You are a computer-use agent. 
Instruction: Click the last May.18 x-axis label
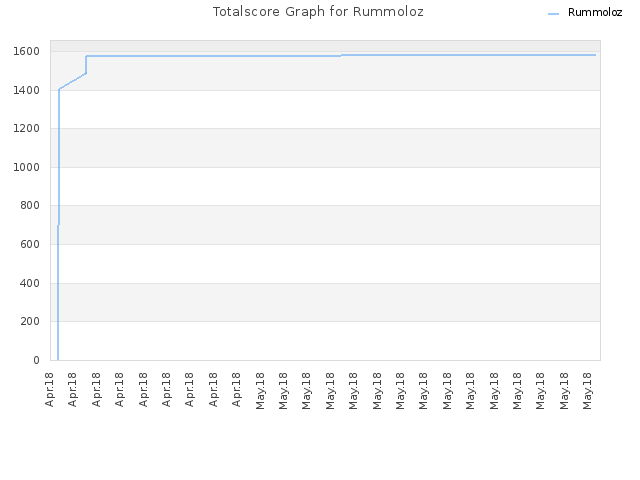pyautogui.click(x=587, y=391)
